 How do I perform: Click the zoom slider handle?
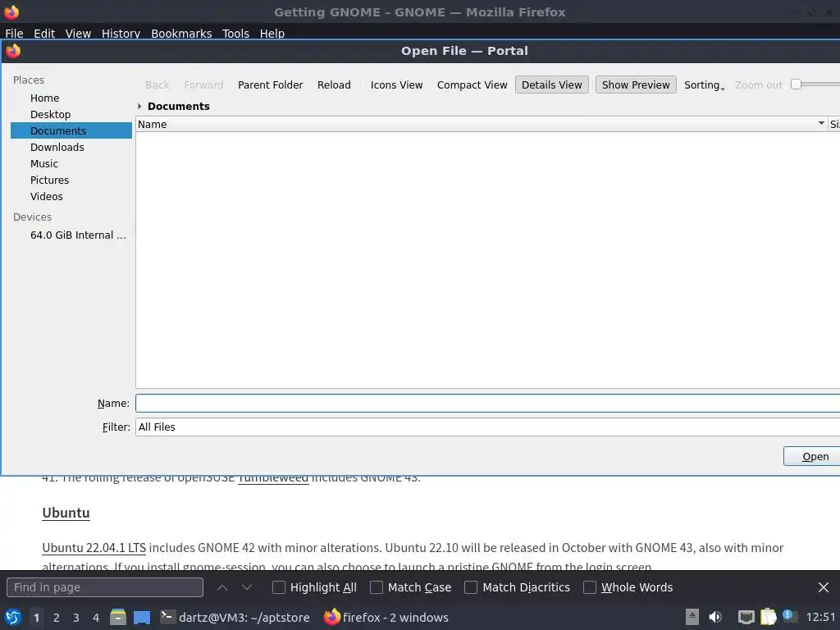coord(796,84)
